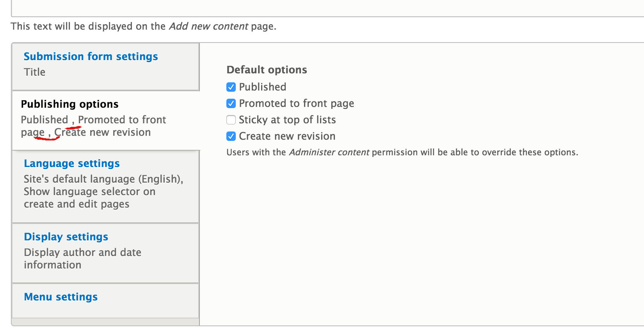
Task: Disable Create new revision checkbox
Action: click(231, 136)
